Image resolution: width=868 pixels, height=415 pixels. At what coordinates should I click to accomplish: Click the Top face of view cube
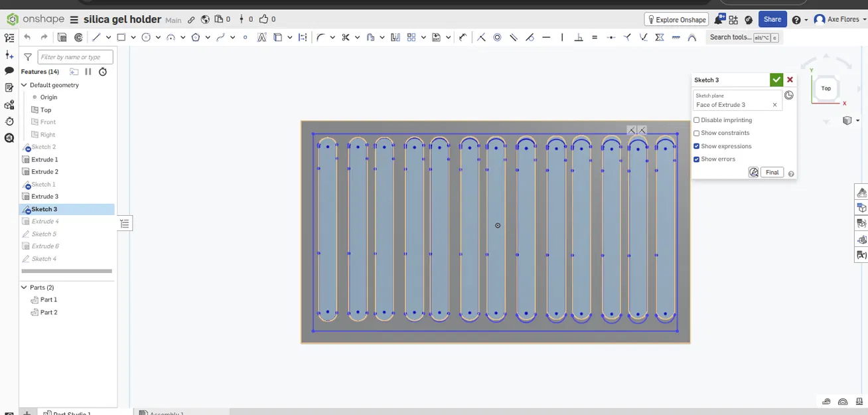coord(826,88)
